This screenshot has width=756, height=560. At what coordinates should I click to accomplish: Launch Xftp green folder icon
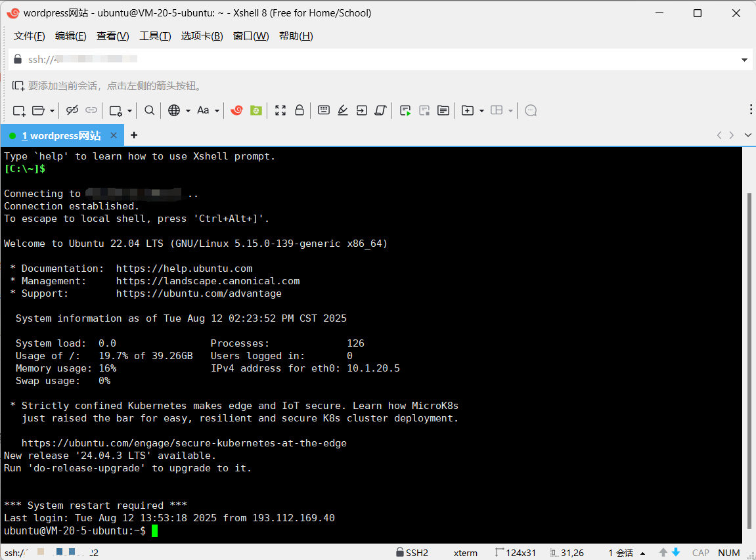[x=256, y=110]
